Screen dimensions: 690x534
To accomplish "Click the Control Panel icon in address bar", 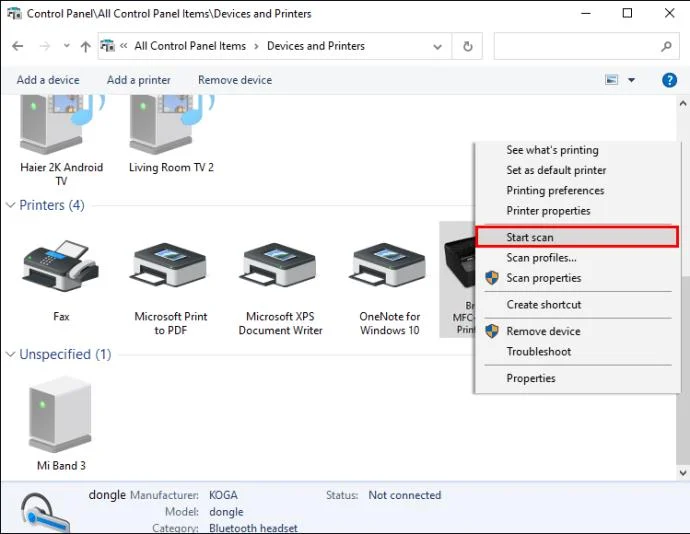I will 107,45.
